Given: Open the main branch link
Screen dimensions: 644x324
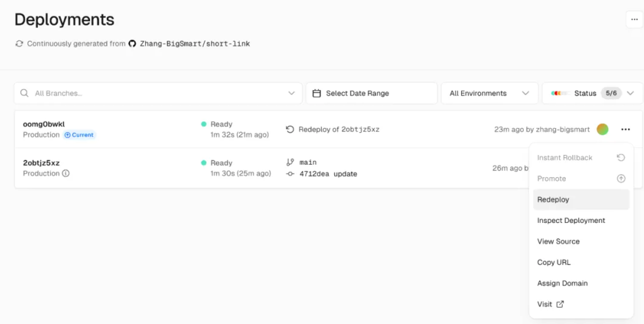Looking at the screenshot, I should point(308,162).
